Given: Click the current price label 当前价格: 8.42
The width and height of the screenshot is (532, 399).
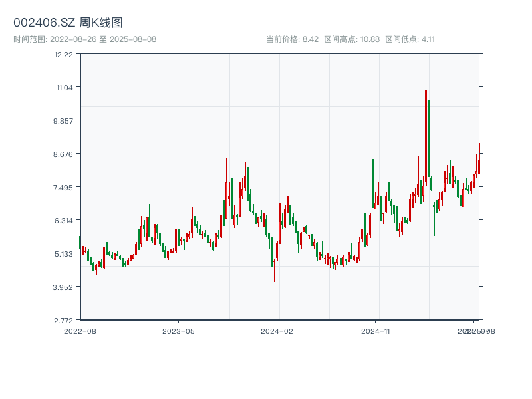Looking at the screenshot, I should click(x=292, y=39).
